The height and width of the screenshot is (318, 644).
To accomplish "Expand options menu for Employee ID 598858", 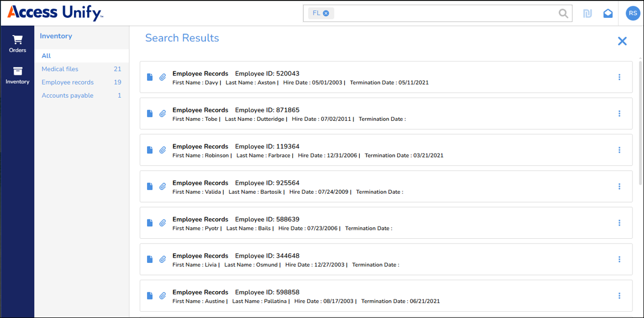I will coord(619,296).
